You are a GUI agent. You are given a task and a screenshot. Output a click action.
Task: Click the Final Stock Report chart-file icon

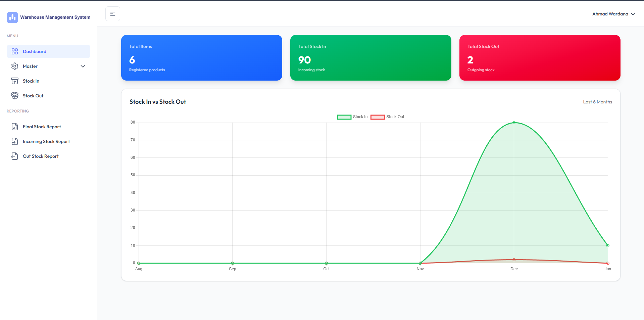click(15, 127)
